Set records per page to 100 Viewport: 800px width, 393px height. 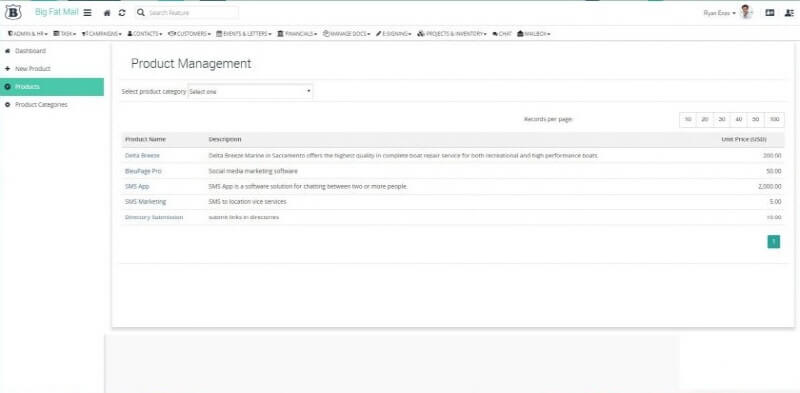click(774, 119)
